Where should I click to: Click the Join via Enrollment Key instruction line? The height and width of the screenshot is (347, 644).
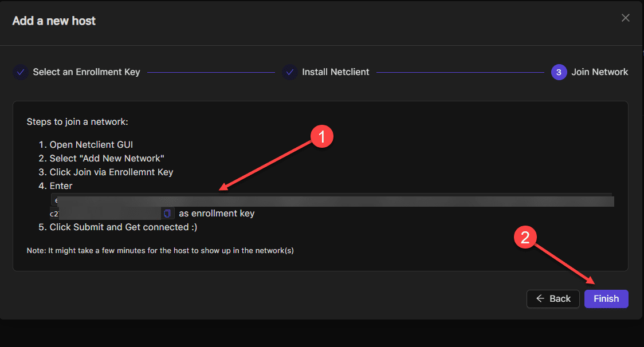click(111, 172)
